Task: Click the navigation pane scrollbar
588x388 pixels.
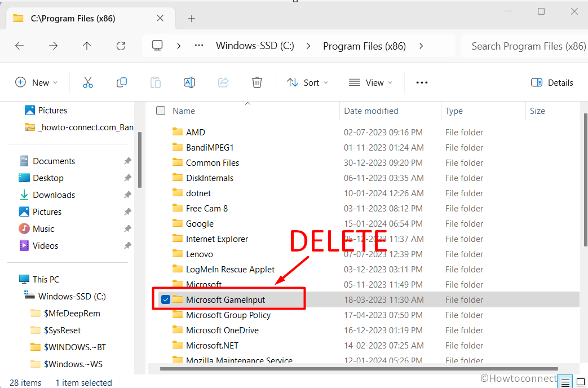Action: click(x=139, y=160)
